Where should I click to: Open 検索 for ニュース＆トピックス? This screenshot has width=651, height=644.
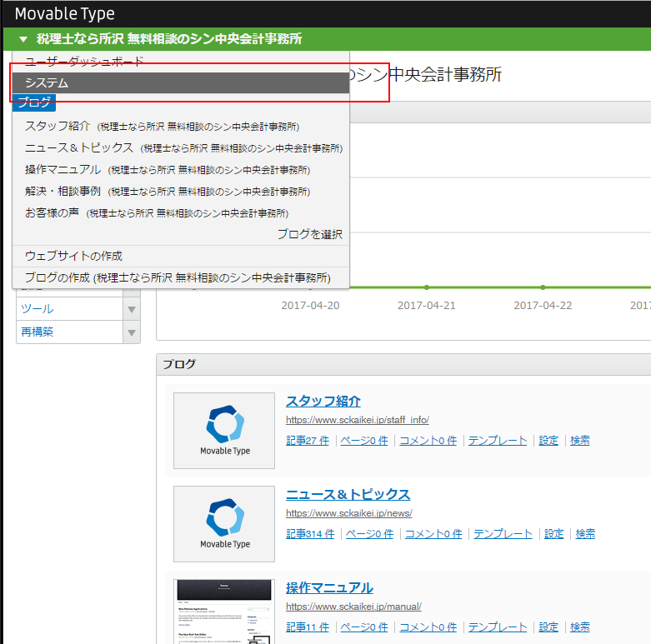(x=585, y=534)
